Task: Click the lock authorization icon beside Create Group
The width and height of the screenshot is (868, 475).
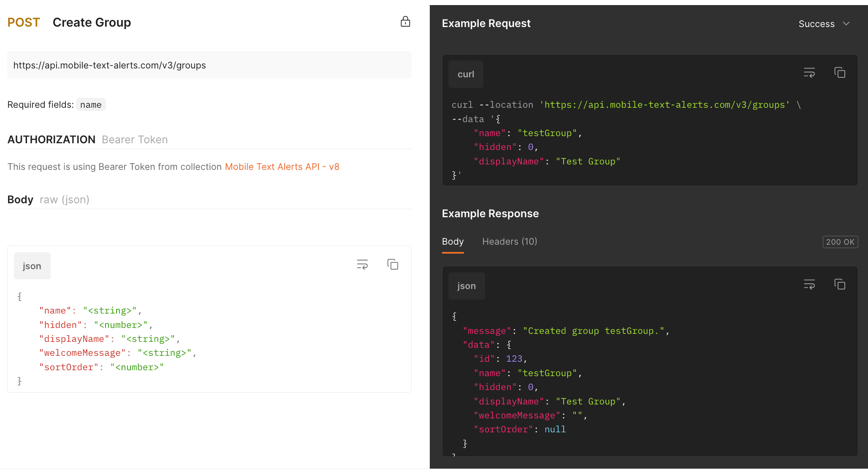Action: click(x=405, y=22)
